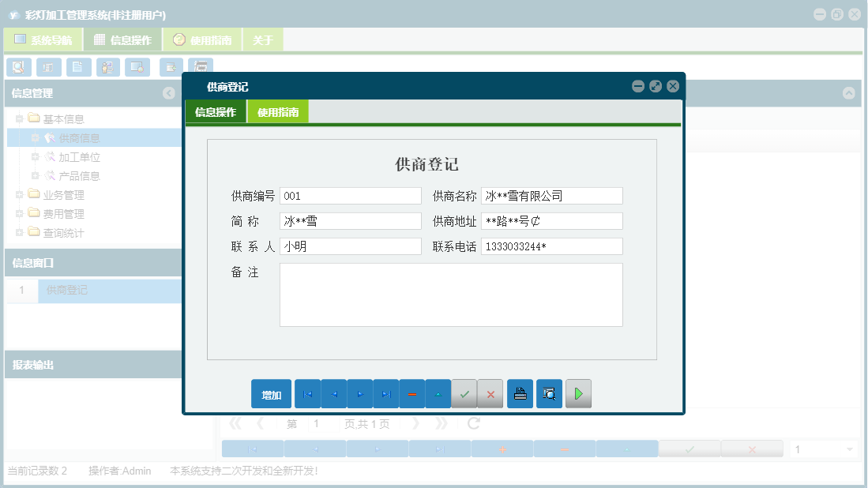
Task: Delete current record using red minus icon
Action: (412, 393)
